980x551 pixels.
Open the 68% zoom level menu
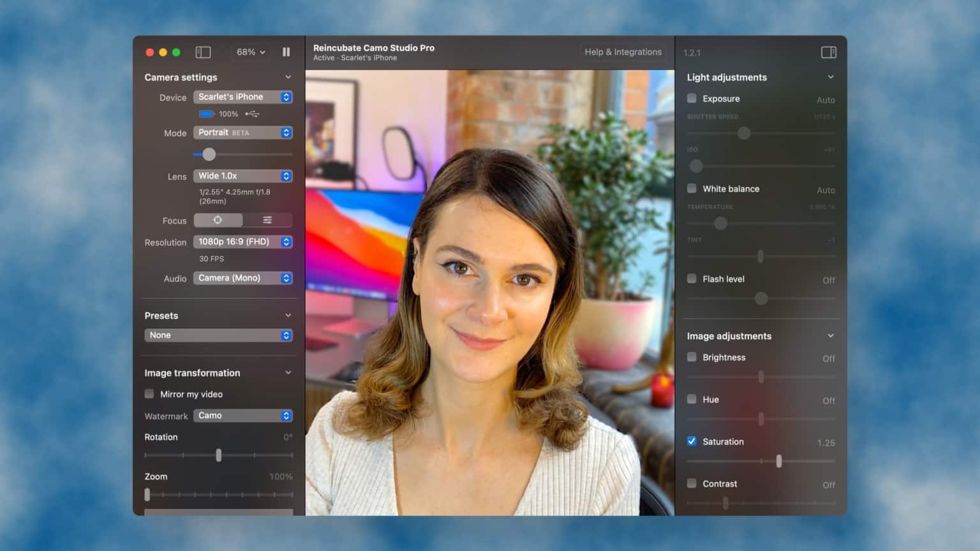click(250, 52)
